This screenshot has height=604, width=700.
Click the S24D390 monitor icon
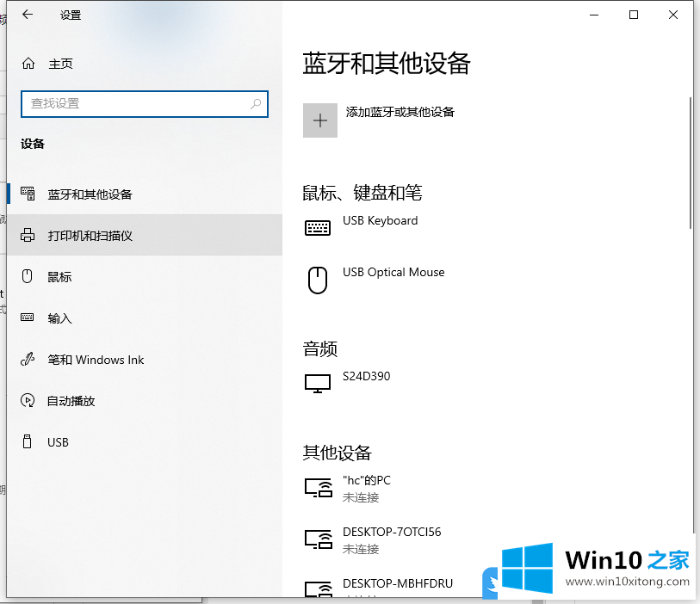click(x=318, y=383)
